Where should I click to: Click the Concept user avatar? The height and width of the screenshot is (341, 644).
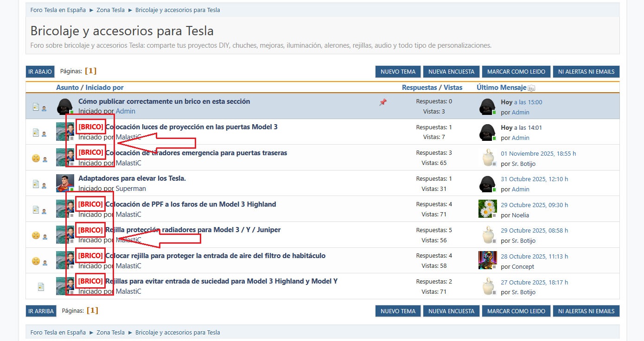click(487, 260)
